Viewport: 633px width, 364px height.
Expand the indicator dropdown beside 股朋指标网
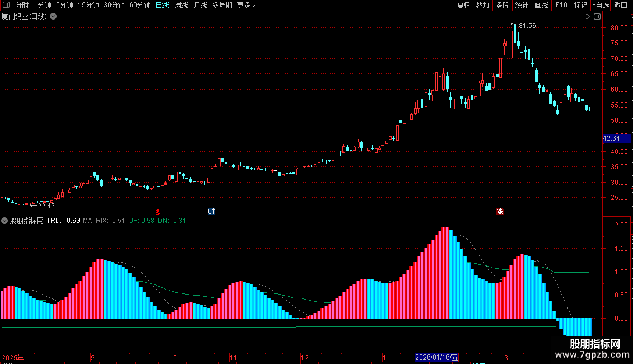coord(4,221)
